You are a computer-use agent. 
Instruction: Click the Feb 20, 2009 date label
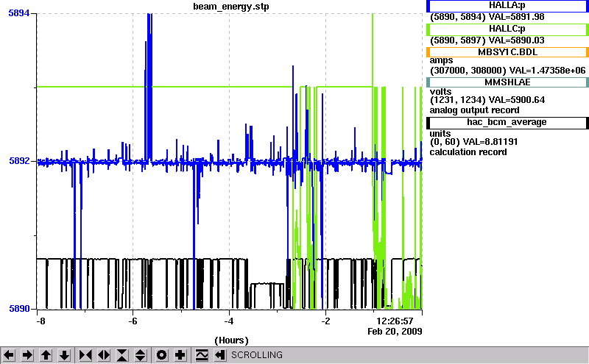point(395,332)
